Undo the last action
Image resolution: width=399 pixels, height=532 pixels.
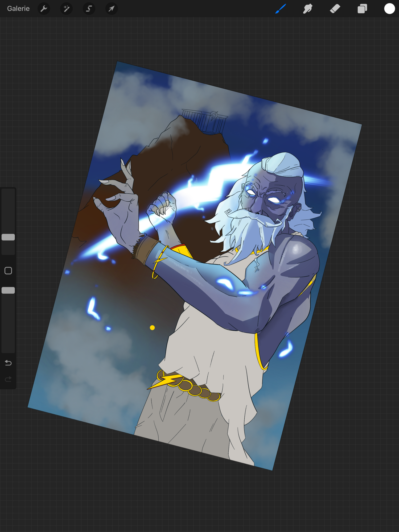pyautogui.click(x=8, y=363)
